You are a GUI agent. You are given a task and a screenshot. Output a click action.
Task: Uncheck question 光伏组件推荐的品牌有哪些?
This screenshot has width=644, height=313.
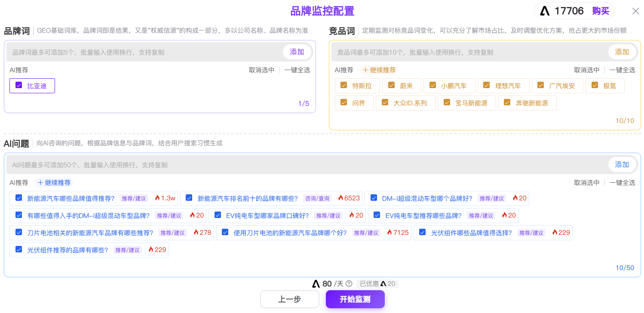click(18, 249)
